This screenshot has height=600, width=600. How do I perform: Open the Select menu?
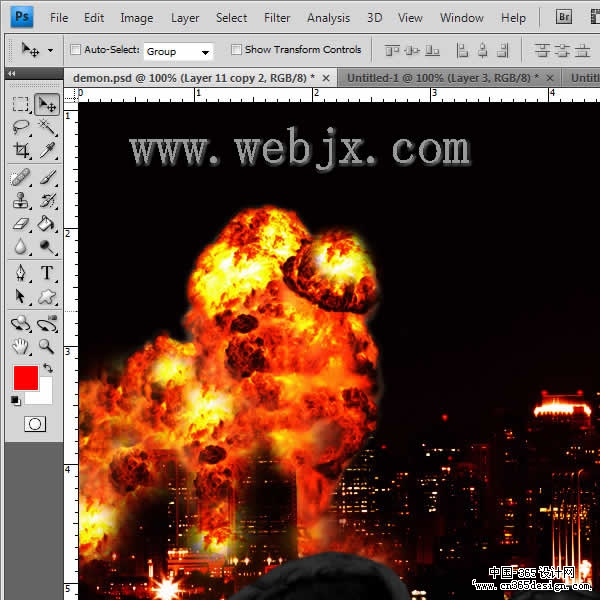(x=232, y=18)
